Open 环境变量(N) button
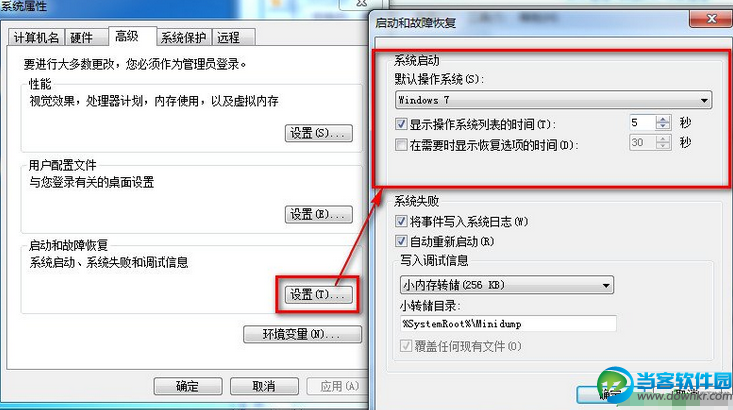The image size is (733, 410). (x=302, y=334)
